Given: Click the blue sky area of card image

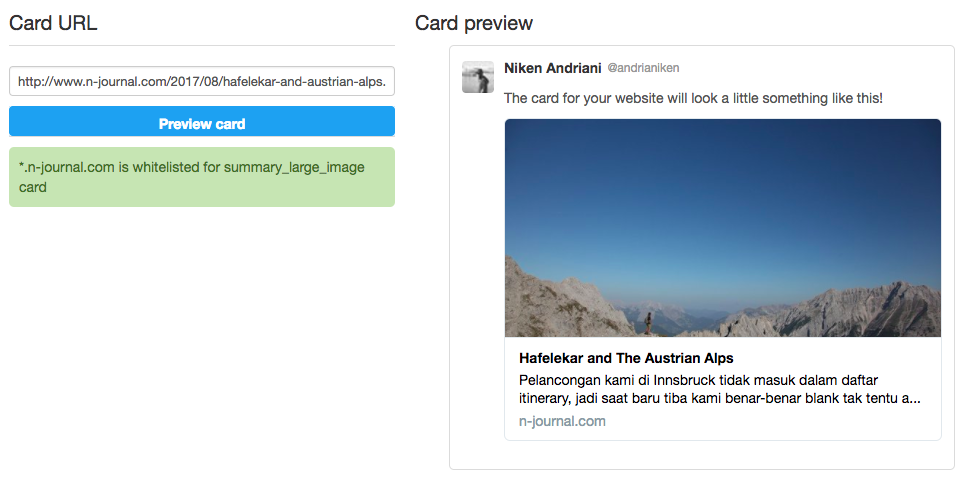Looking at the screenshot, I should click(723, 197).
